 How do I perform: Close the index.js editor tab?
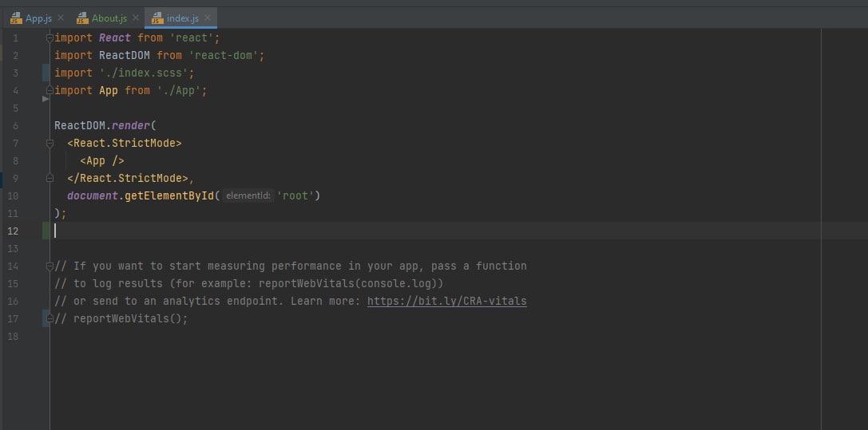[208, 18]
